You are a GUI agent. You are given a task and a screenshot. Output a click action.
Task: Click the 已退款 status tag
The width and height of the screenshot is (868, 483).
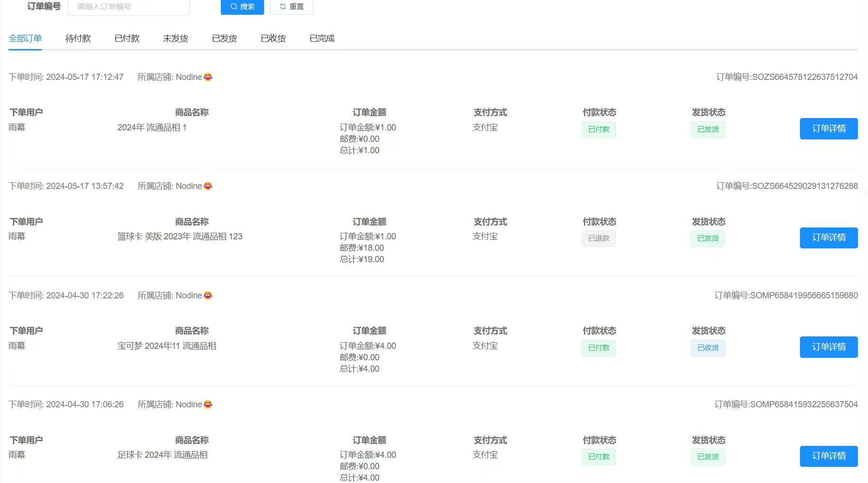(599, 238)
